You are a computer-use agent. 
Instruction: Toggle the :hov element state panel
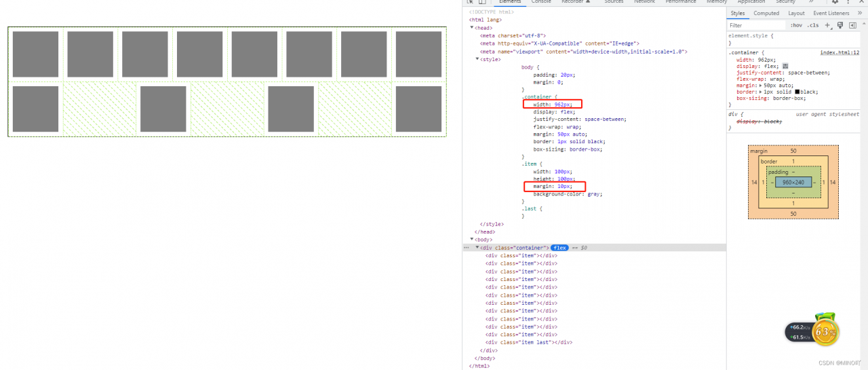pos(796,25)
